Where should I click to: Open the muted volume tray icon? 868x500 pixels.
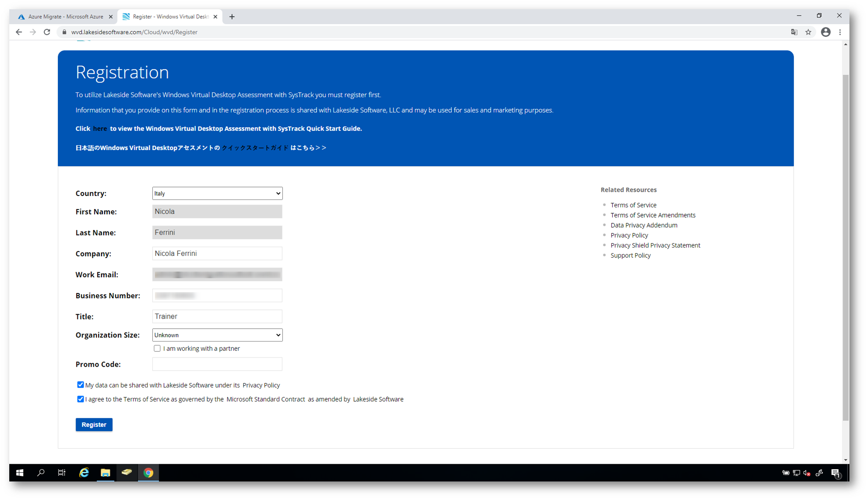807,473
